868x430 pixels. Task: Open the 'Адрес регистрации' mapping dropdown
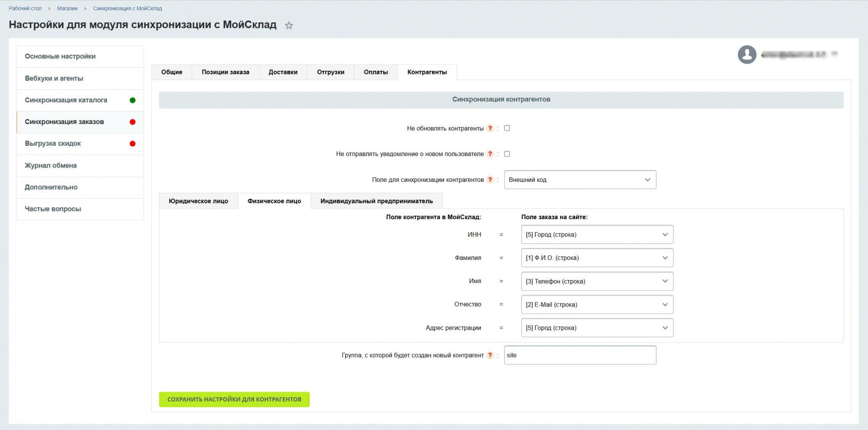(x=597, y=328)
